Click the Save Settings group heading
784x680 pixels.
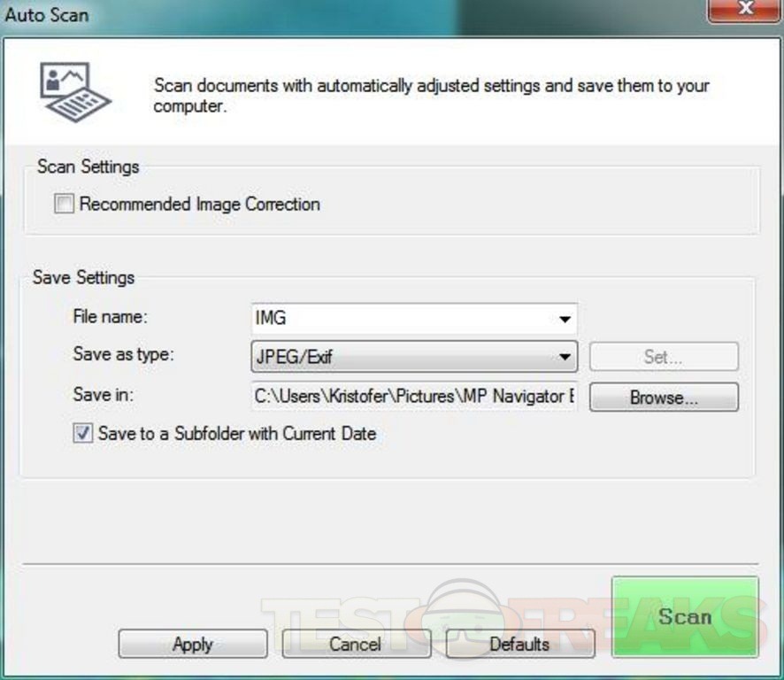[x=83, y=277]
